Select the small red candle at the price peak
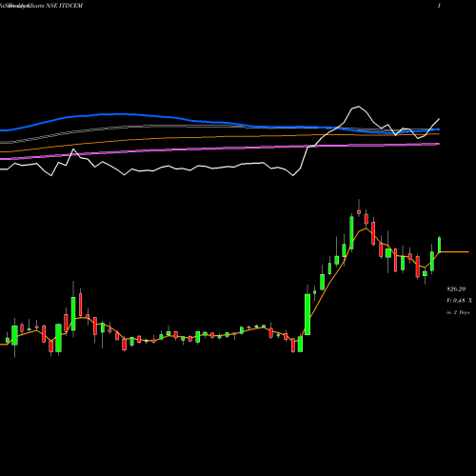The image size is (476, 476). [359, 211]
